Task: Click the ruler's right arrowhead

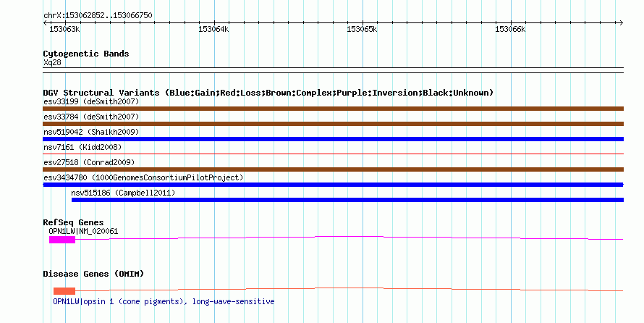Action: tap(621, 23)
